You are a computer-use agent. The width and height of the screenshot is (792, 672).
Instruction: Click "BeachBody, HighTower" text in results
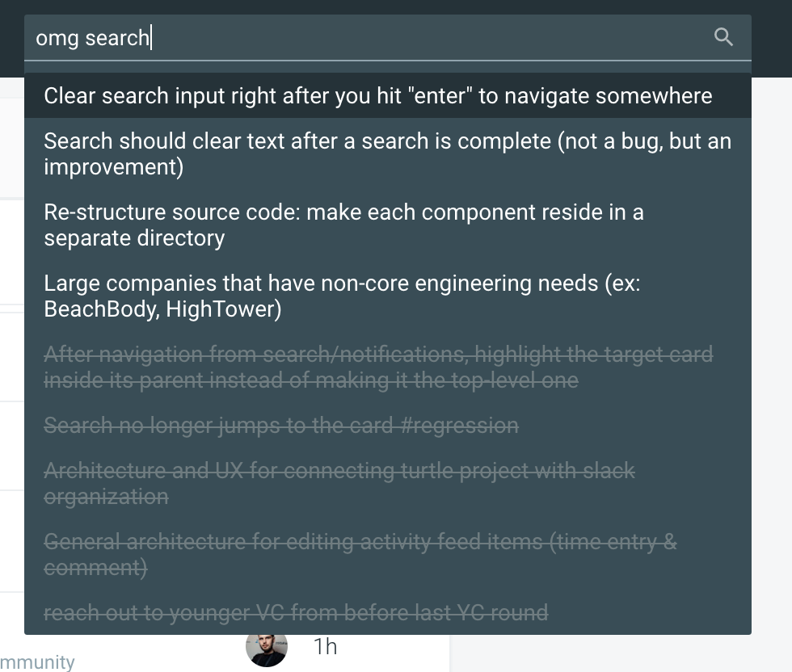[x=162, y=309]
